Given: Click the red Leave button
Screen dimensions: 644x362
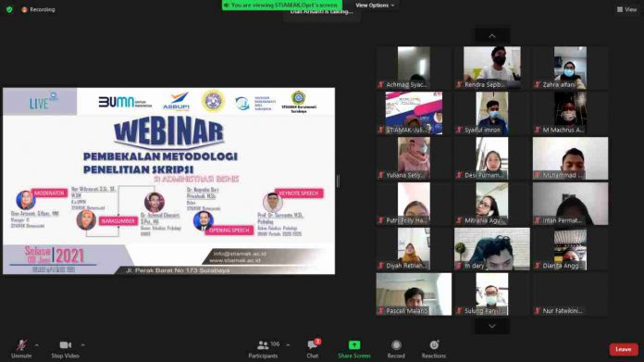Looking at the screenshot, I should click(x=624, y=349).
